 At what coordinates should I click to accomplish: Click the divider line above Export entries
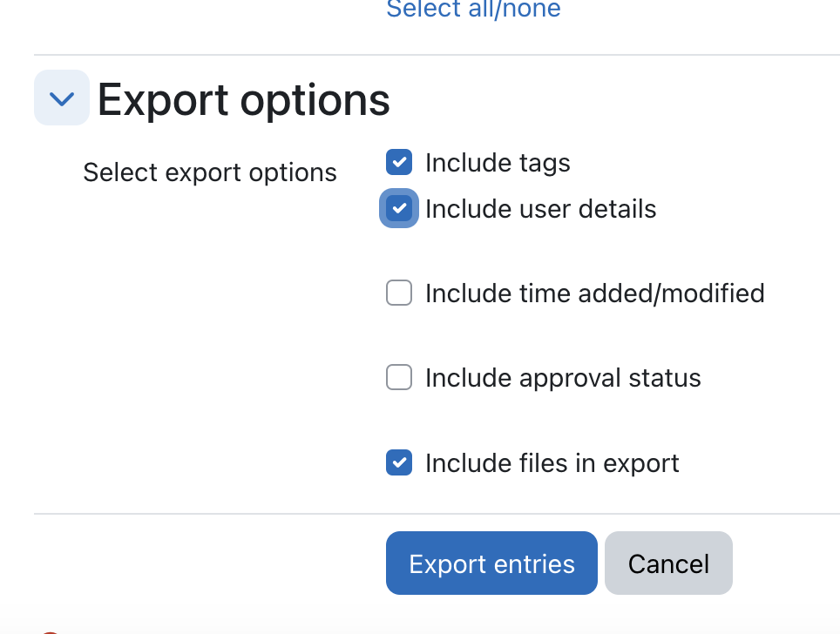pos(437,514)
